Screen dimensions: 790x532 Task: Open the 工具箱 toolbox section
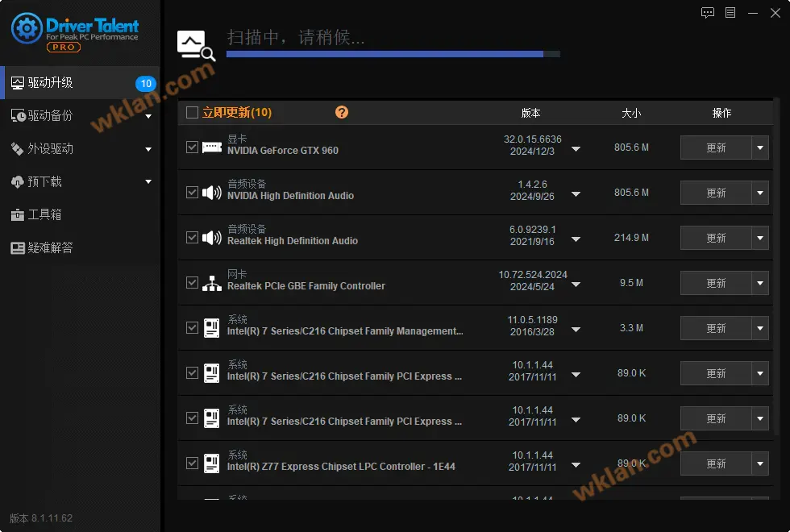click(80, 214)
